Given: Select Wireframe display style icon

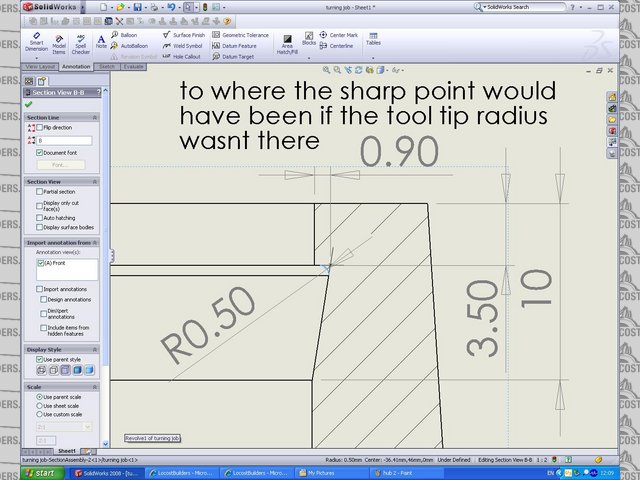Looking at the screenshot, I should (x=41, y=370).
